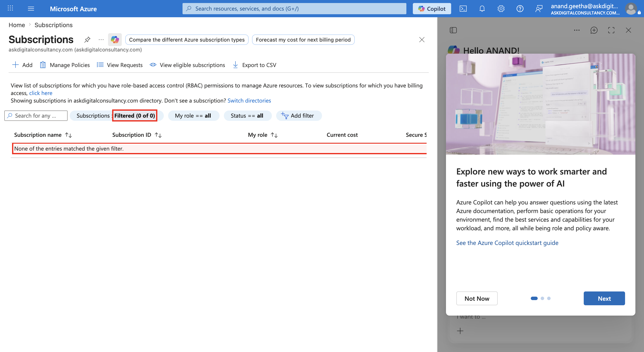Viewport: 644px width, 352px height.
Task: Open the Subscriptions filter pill
Action: coord(116,116)
